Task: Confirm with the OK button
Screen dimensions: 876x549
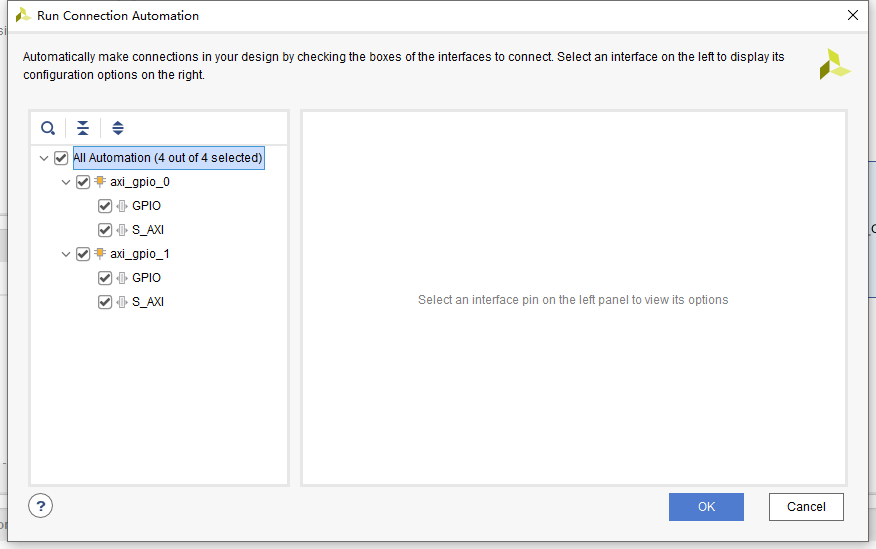Action: tap(706, 507)
